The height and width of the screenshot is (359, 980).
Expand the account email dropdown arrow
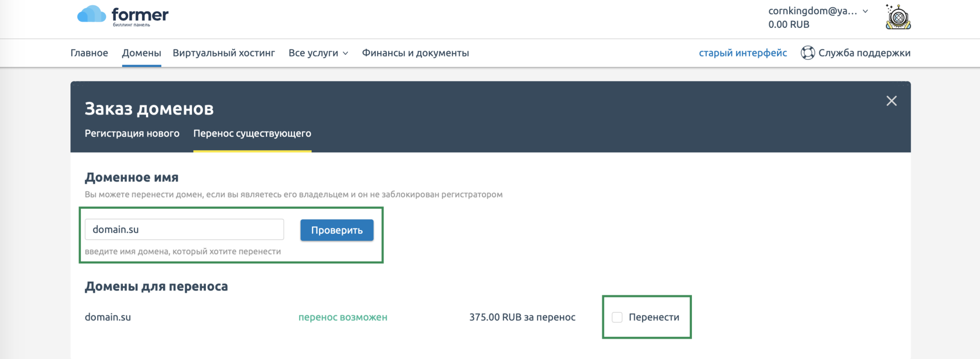point(865,11)
